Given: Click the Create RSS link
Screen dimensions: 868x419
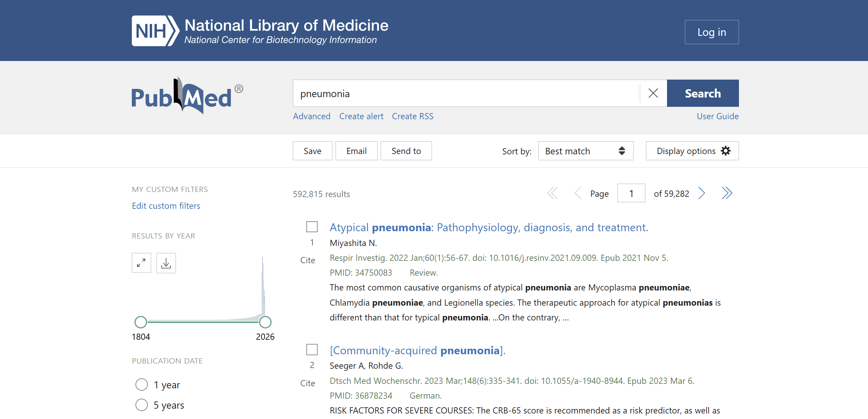Looking at the screenshot, I should tap(412, 116).
